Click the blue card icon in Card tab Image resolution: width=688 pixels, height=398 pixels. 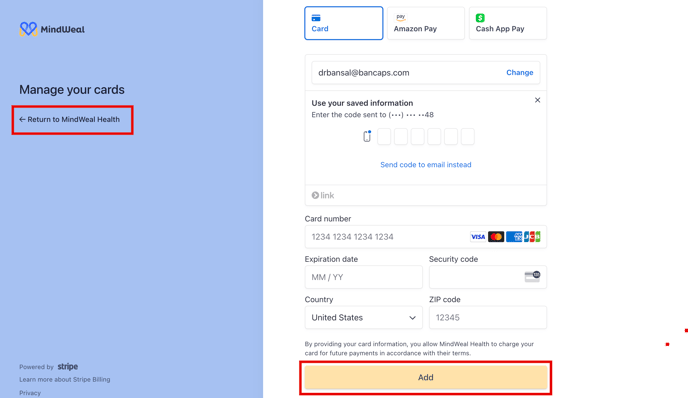[316, 18]
